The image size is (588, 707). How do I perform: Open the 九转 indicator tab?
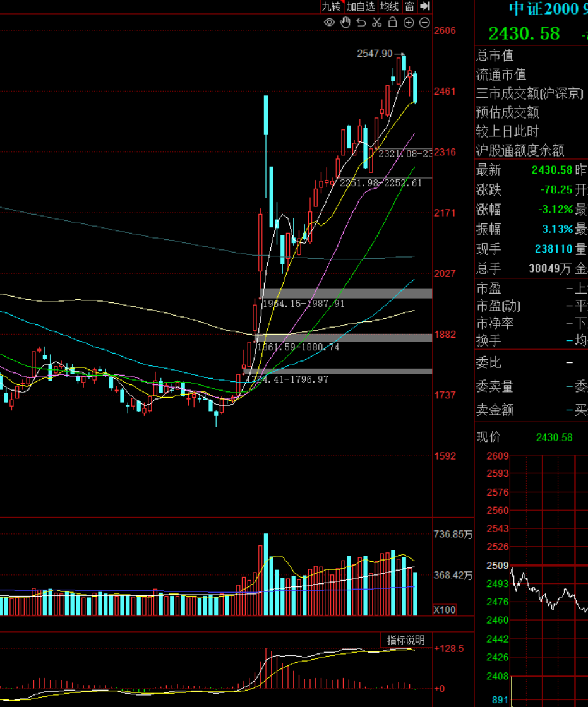(331, 6)
